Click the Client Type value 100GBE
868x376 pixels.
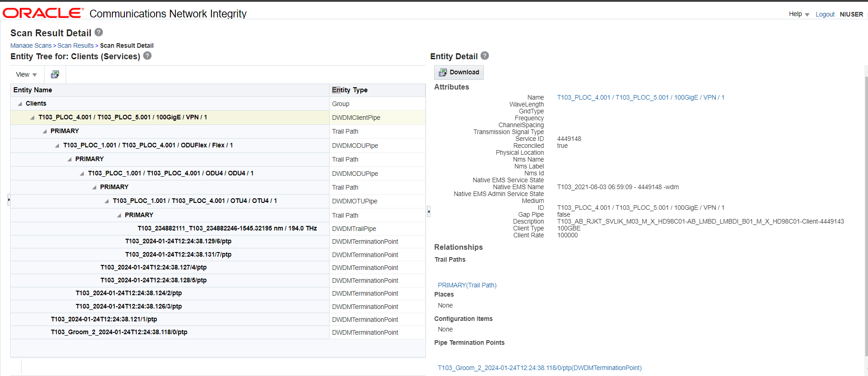[x=569, y=228]
